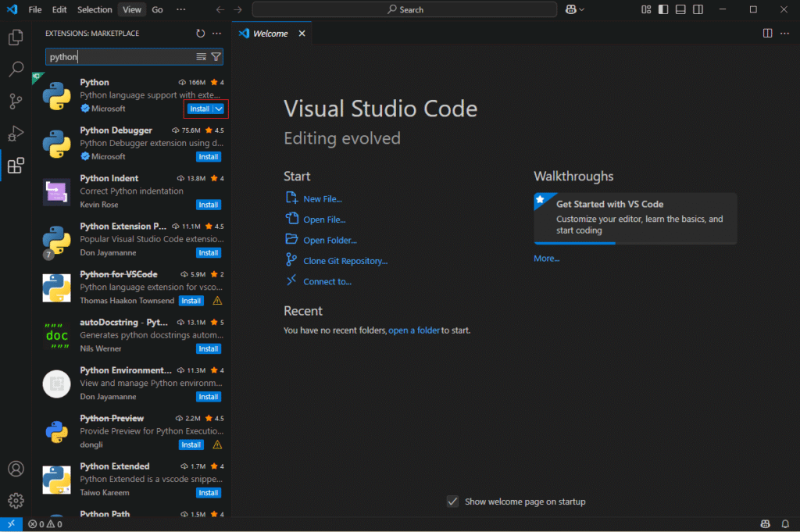800x532 pixels.
Task: Toggle the bottom panel
Action: click(680, 9)
